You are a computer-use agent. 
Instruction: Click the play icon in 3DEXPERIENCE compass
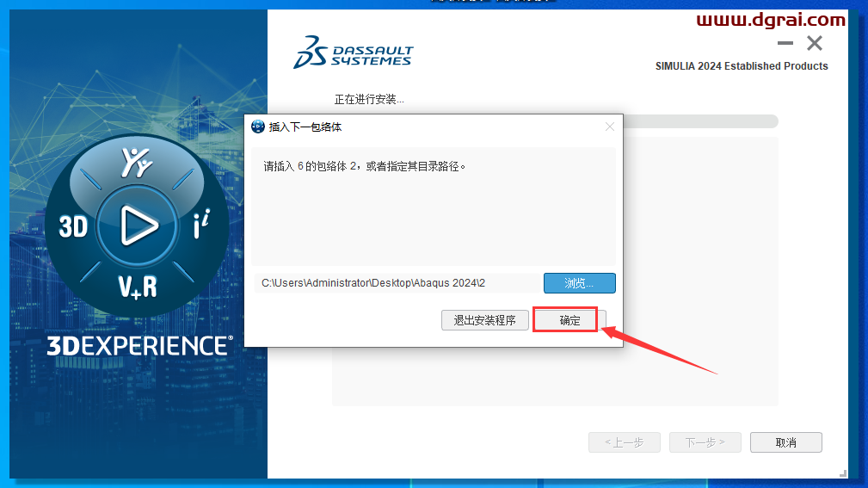pos(138,225)
